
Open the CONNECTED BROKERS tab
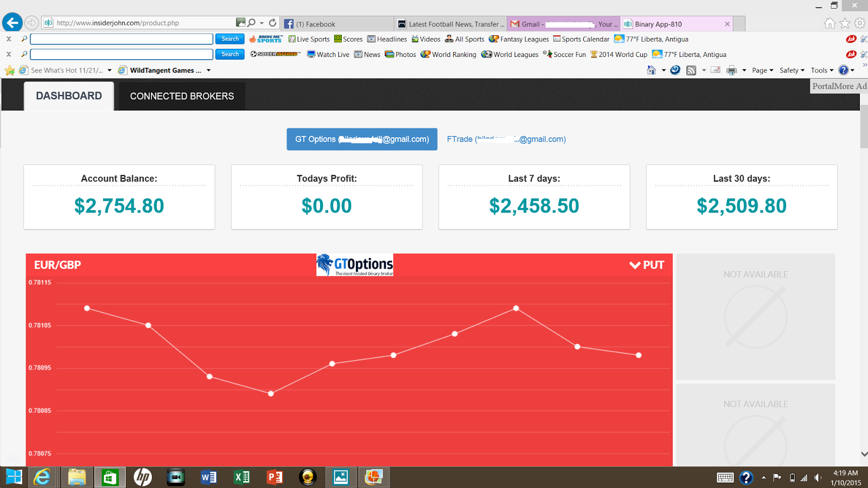182,96
